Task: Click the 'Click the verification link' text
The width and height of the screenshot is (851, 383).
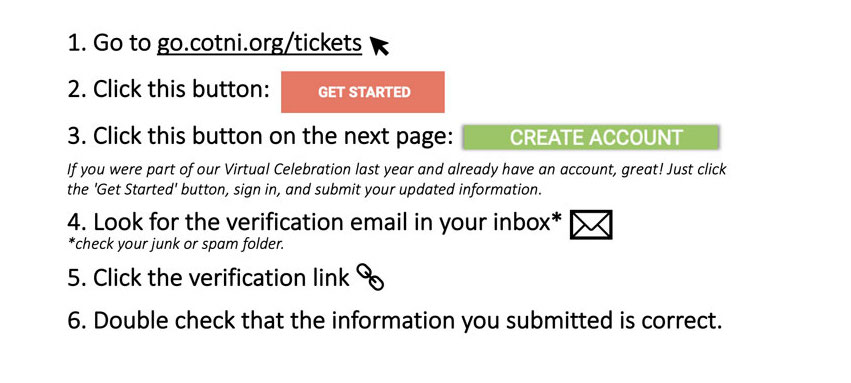Action: coord(221,278)
